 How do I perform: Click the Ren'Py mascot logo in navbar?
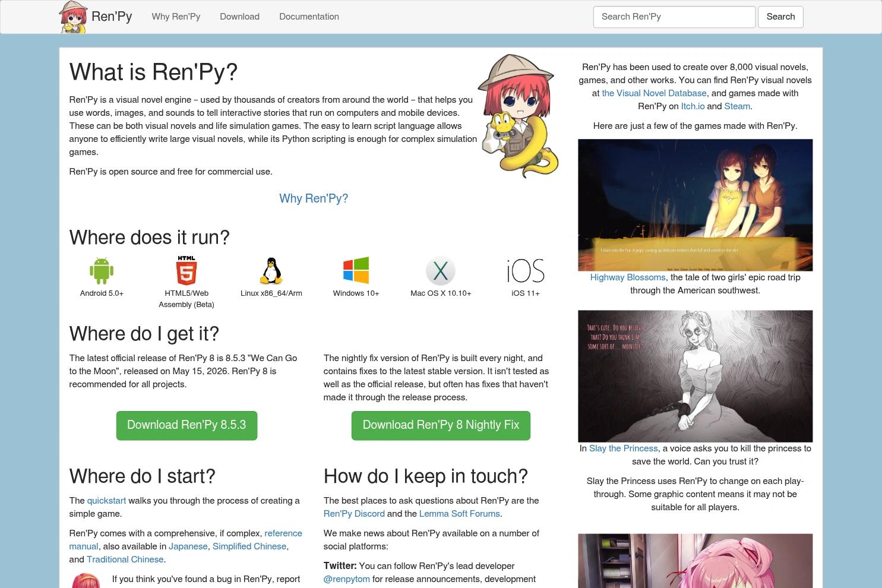[x=74, y=17]
